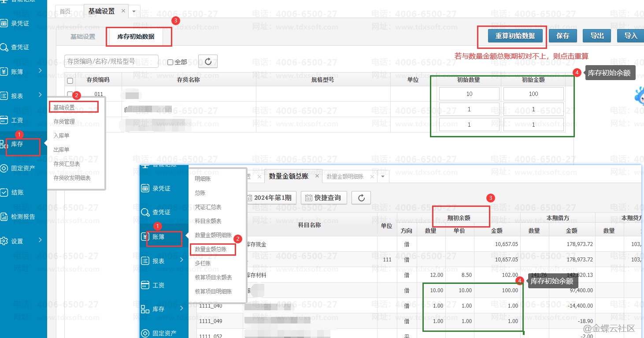The image size is (644, 338).
Task: Click the refresh icon next to 快捷查询
Action: point(361,198)
